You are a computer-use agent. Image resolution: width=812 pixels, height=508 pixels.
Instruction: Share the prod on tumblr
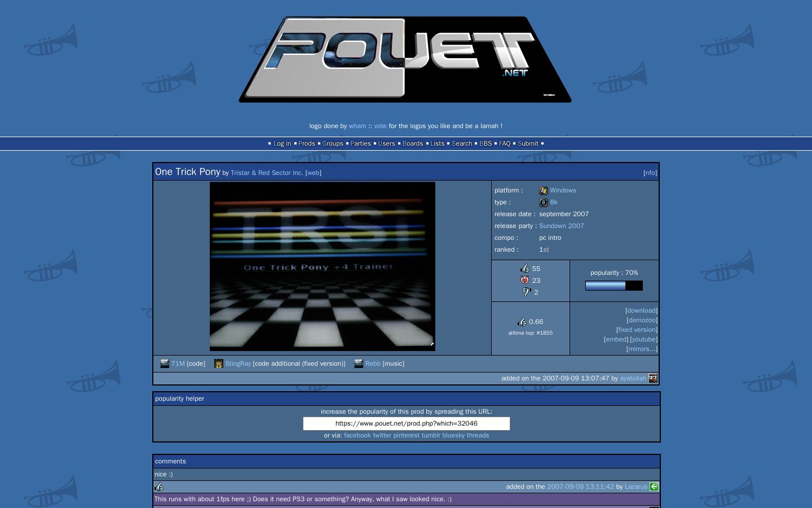pyautogui.click(x=431, y=435)
